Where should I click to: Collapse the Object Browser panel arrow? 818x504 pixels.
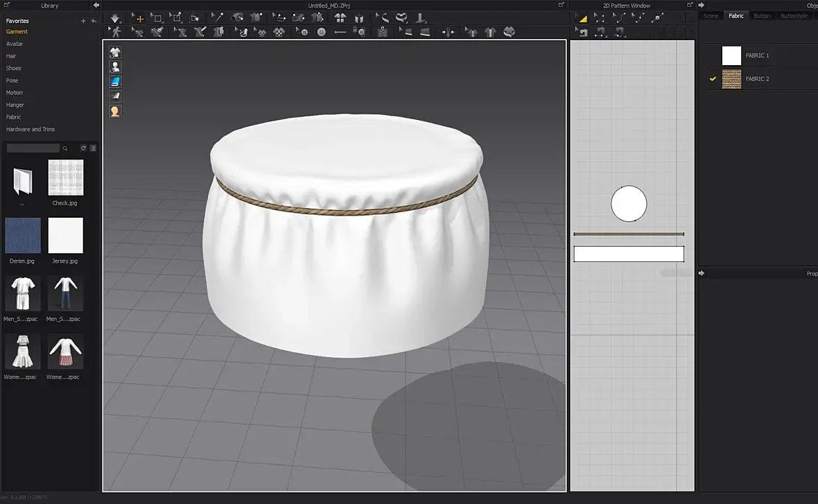coord(702,6)
